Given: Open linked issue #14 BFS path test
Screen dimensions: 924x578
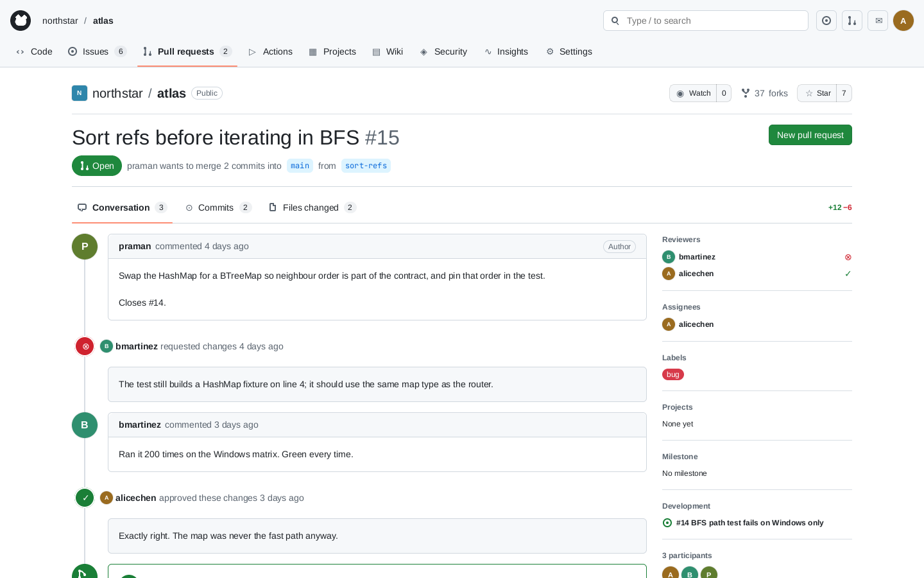Looking at the screenshot, I should [749, 523].
